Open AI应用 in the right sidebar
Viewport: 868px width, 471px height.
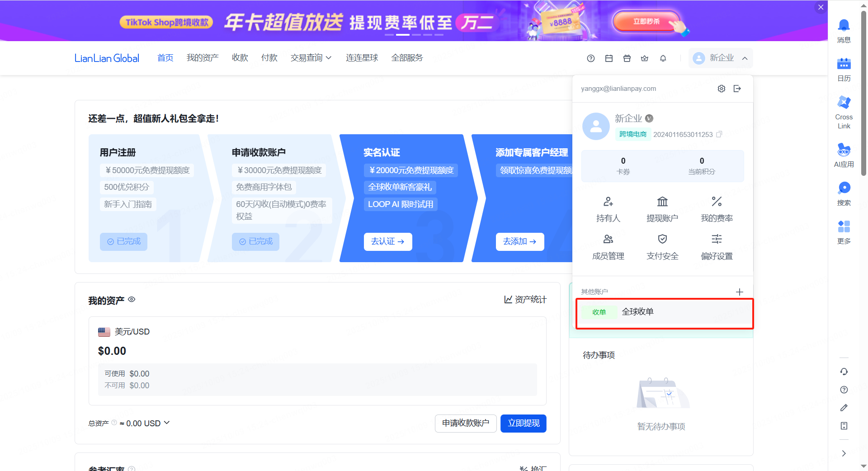tap(844, 155)
